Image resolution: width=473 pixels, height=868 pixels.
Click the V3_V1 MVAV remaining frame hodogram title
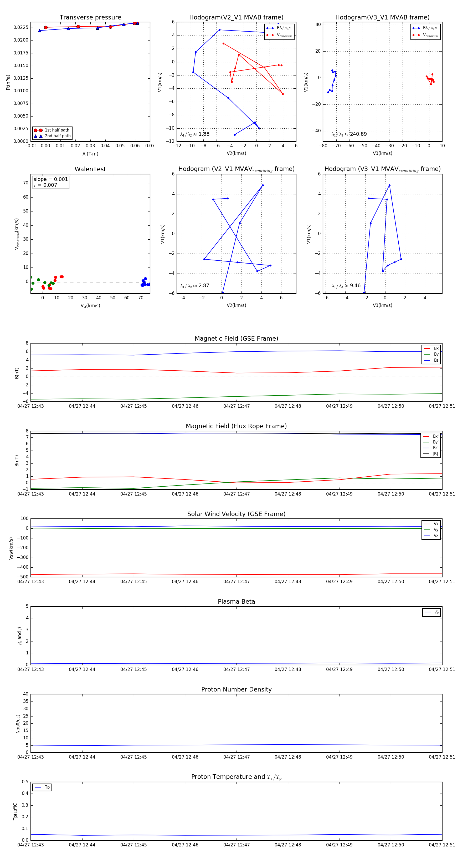coord(382,169)
